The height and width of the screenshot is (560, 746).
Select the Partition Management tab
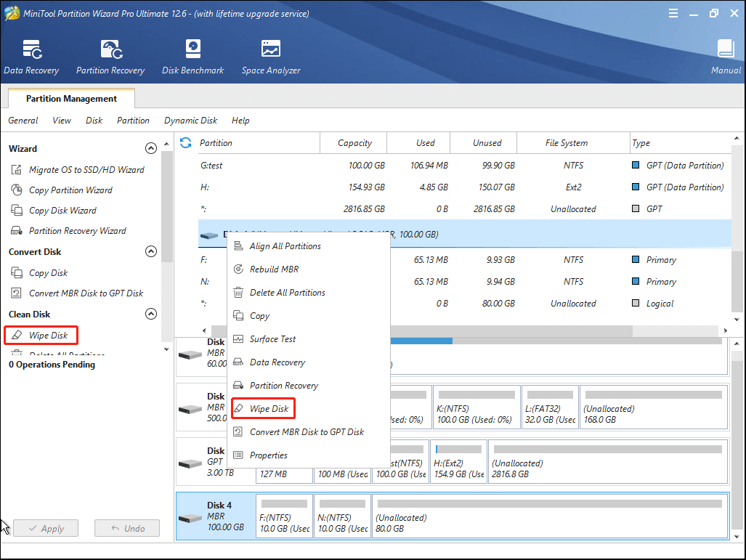point(71,99)
